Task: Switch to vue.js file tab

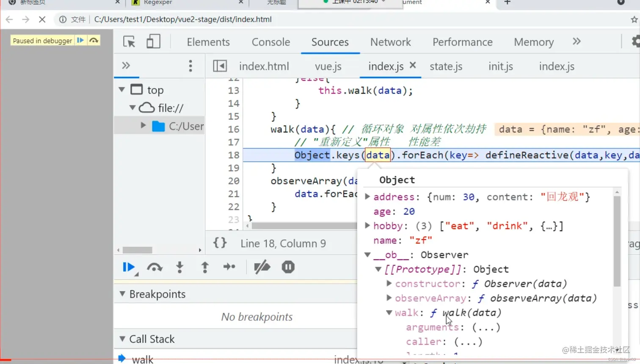Action: pyautogui.click(x=328, y=66)
